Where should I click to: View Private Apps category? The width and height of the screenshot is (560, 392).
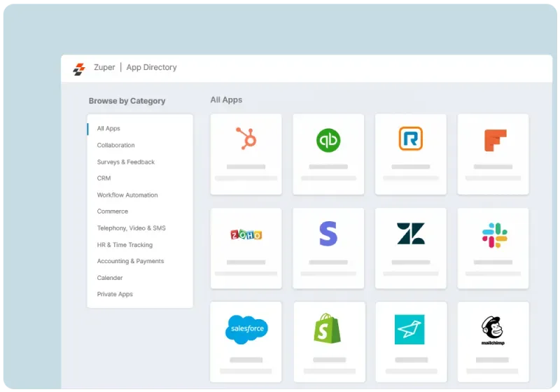pyautogui.click(x=115, y=294)
